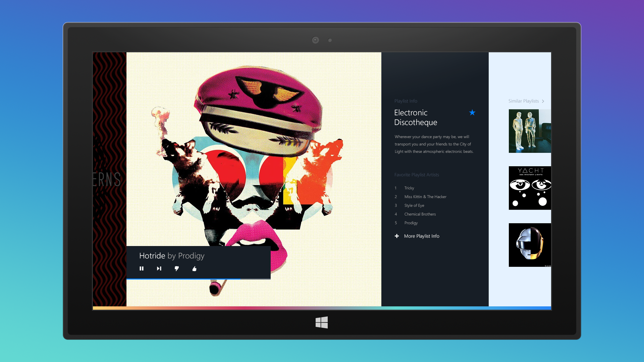Image resolution: width=644 pixels, height=362 pixels.
Task: Select artist Miss Kittin & The Hacker
Action: click(425, 197)
